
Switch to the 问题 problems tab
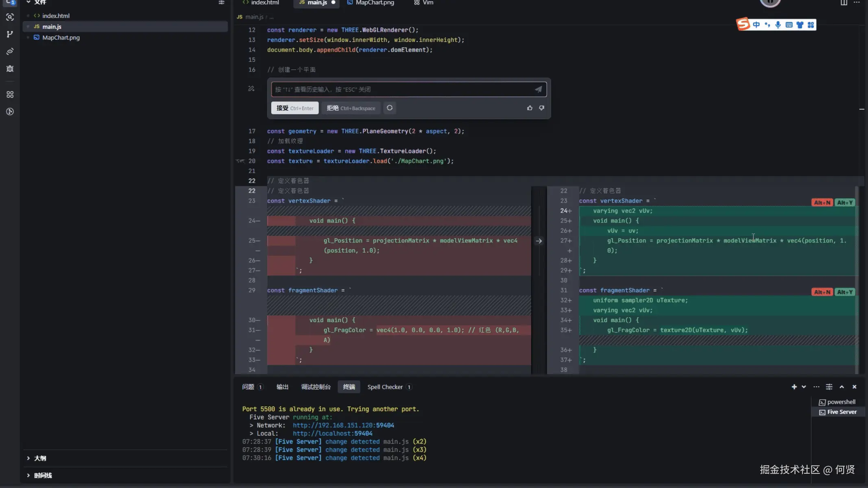(x=248, y=387)
